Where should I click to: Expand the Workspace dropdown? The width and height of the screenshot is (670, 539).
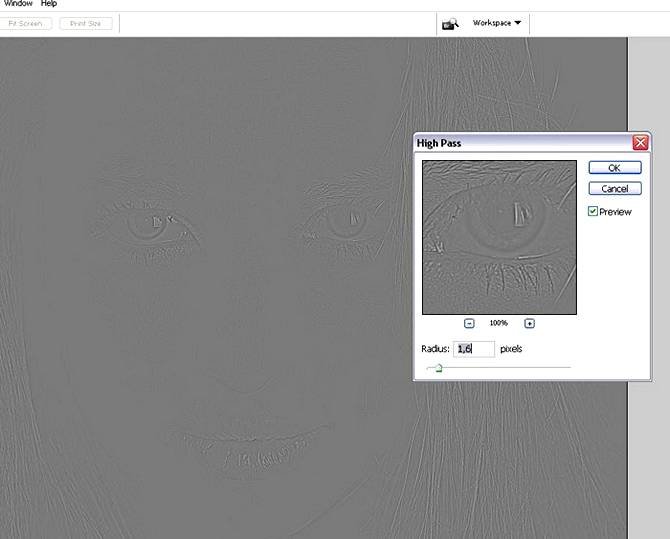tap(497, 23)
